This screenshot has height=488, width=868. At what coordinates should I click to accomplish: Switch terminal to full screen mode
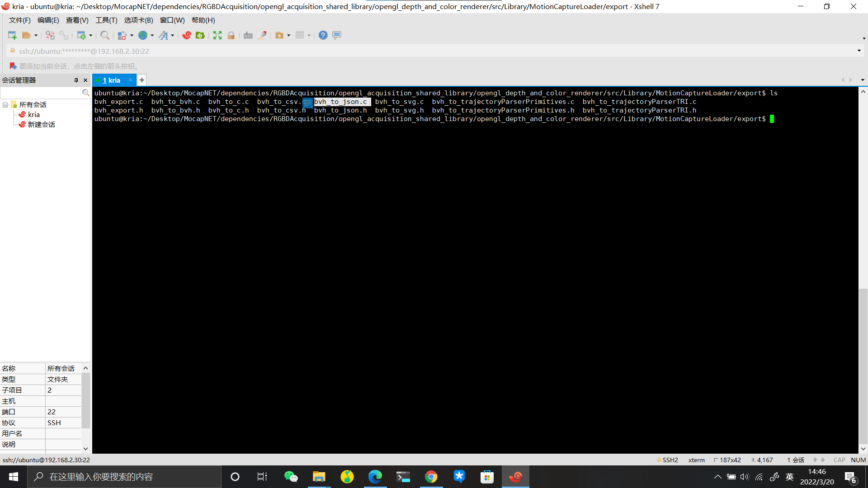pyautogui.click(x=217, y=35)
